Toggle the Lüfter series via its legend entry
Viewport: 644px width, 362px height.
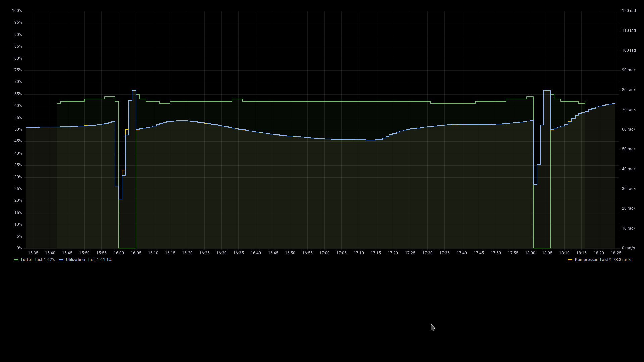pyautogui.click(x=26, y=260)
